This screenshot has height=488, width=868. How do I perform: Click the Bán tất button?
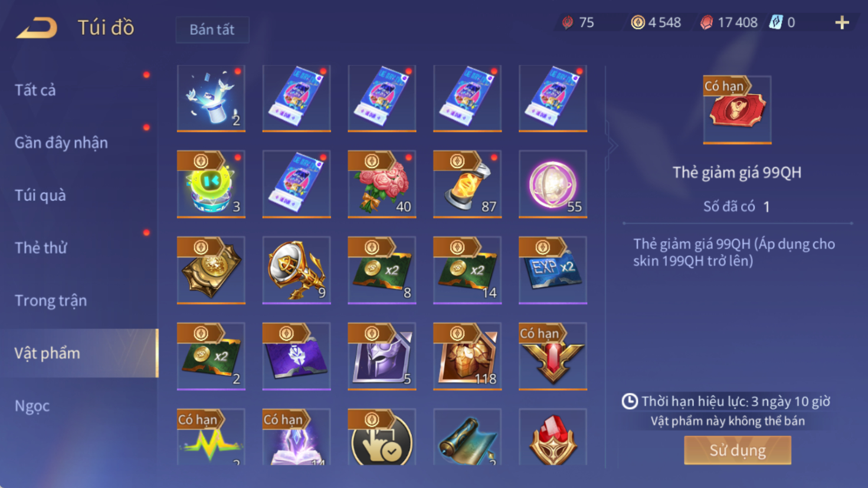[x=212, y=30]
